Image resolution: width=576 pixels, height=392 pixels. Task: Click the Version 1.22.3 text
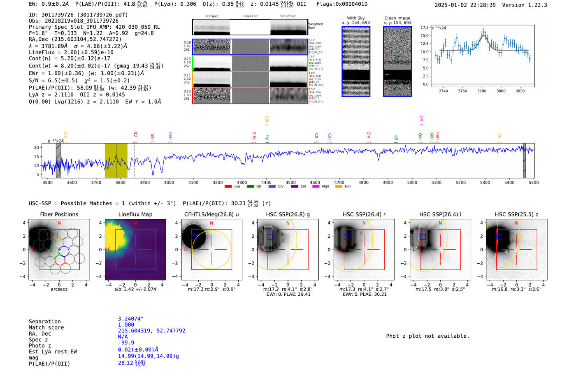click(x=525, y=5)
